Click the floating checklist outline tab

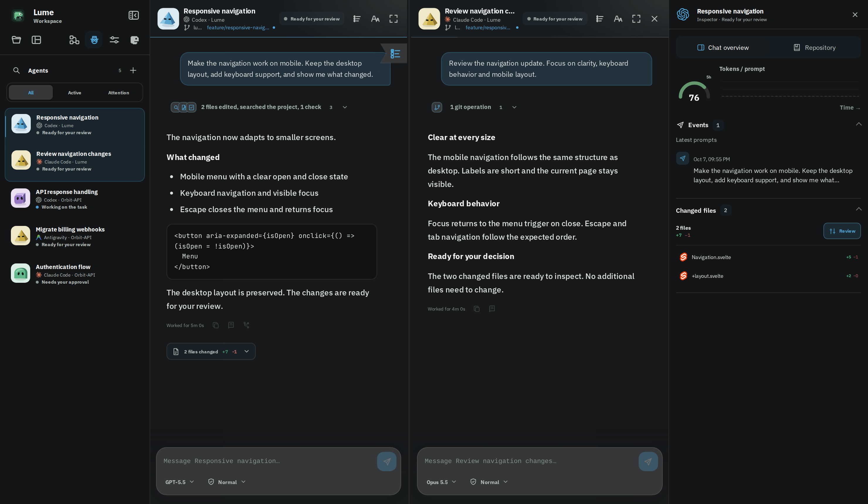coord(395,53)
